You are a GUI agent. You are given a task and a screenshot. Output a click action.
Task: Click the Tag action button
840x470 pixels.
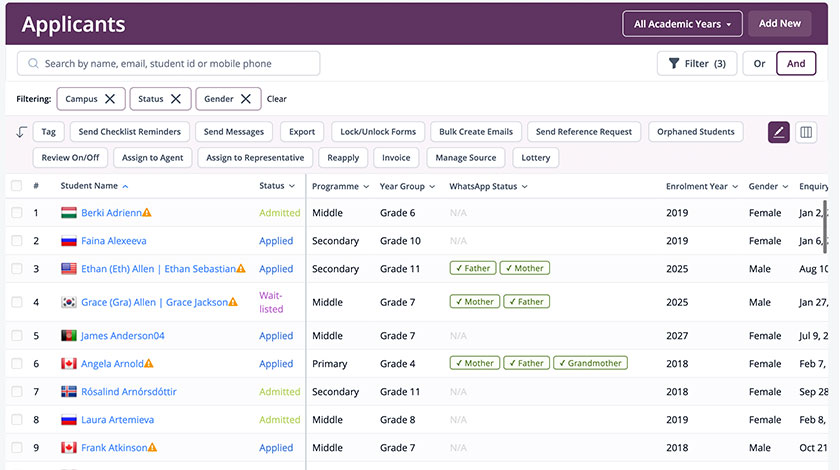pyautogui.click(x=49, y=132)
